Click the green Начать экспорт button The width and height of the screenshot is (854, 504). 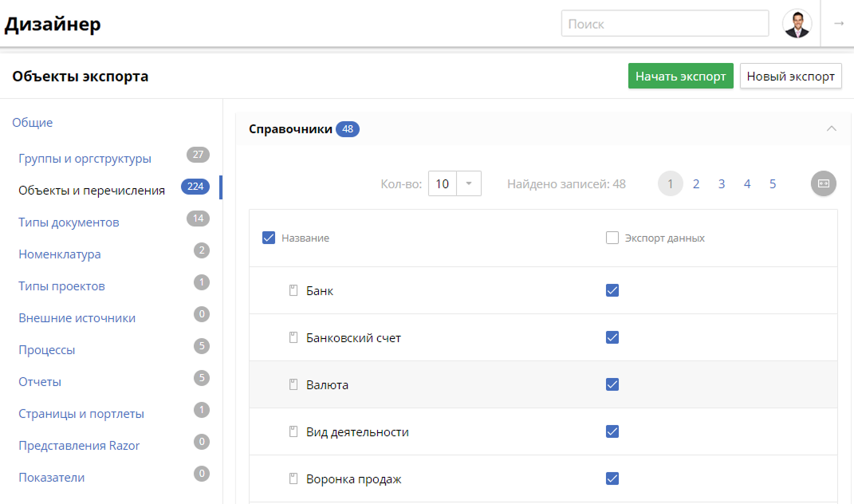pyautogui.click(x=680, y=77)
